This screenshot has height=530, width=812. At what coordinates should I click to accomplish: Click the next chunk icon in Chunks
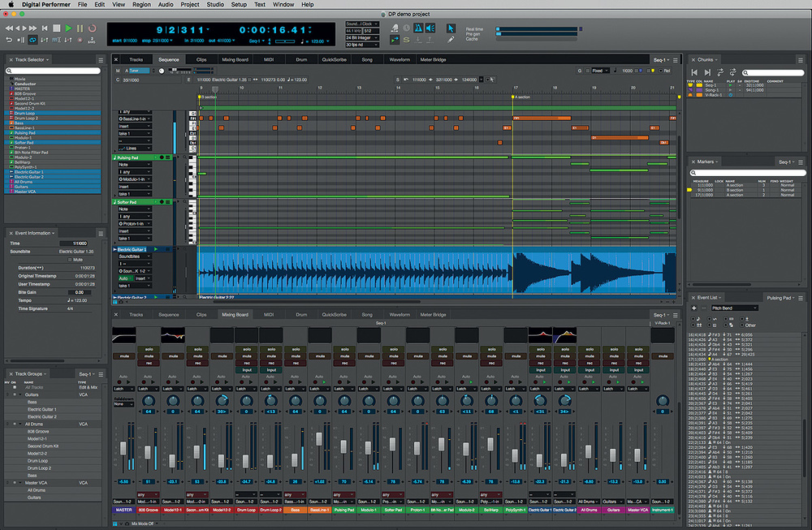707,72
